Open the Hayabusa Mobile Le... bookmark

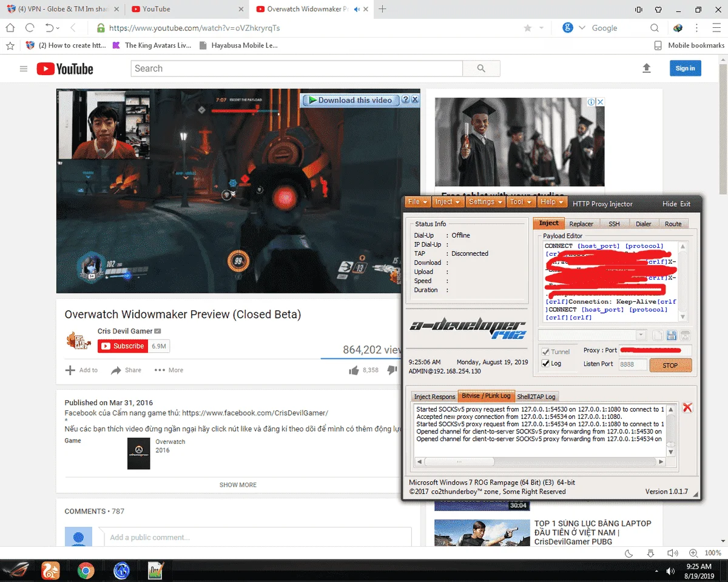pyautogui.click(x=238, y=45)
